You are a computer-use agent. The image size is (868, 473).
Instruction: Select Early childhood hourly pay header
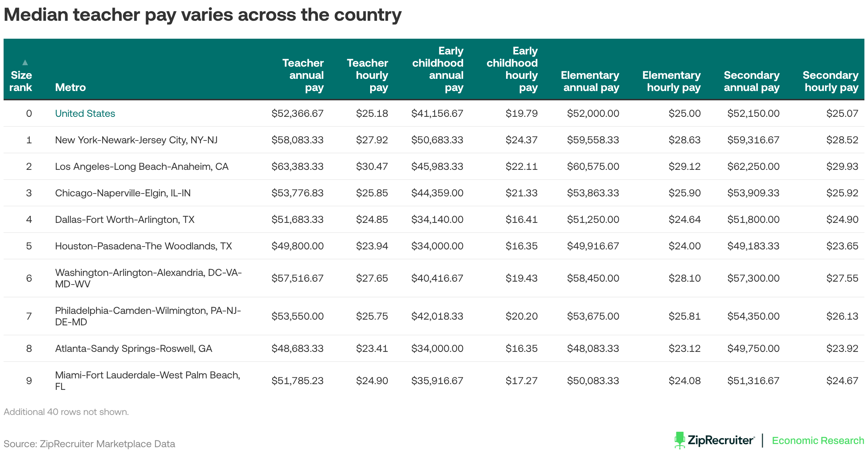tap(512, 69)
